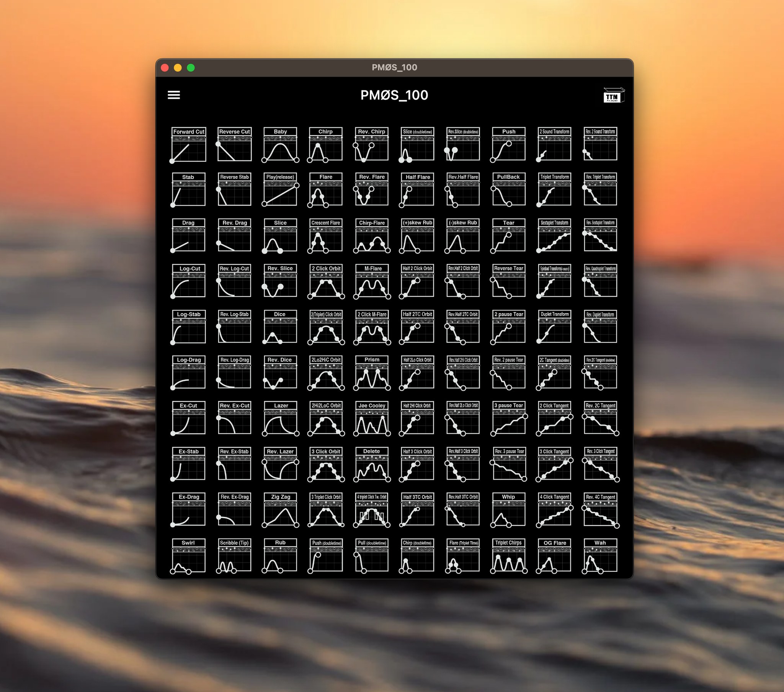
Task: Select the Rev. Chirp tile
Action: pos(371,144)
